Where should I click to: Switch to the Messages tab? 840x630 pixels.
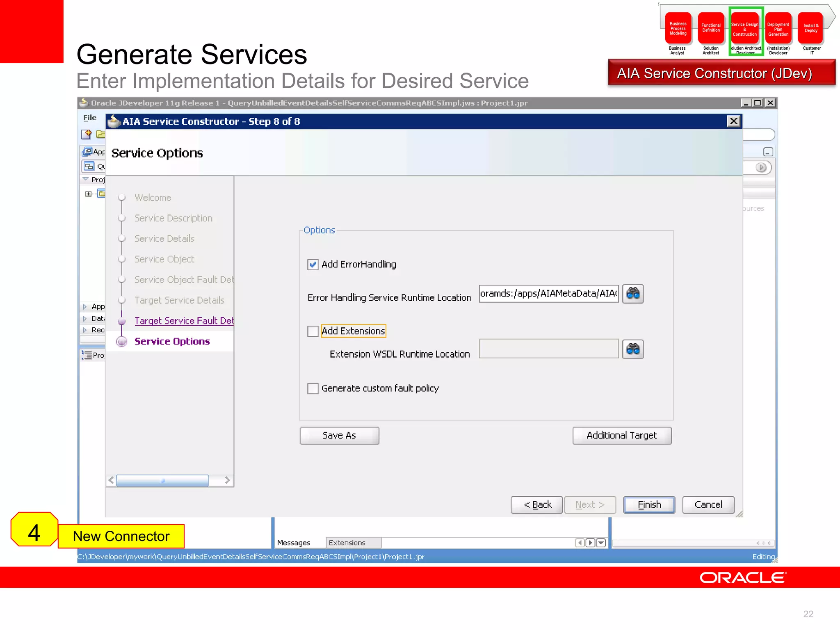(x=294, y=543)
